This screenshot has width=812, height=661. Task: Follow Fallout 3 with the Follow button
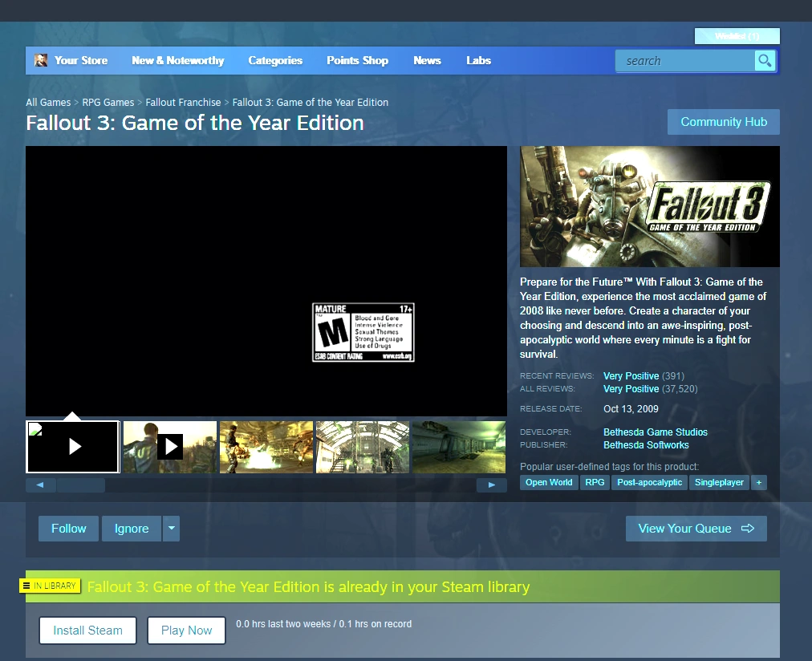click(x=68, y=528)
